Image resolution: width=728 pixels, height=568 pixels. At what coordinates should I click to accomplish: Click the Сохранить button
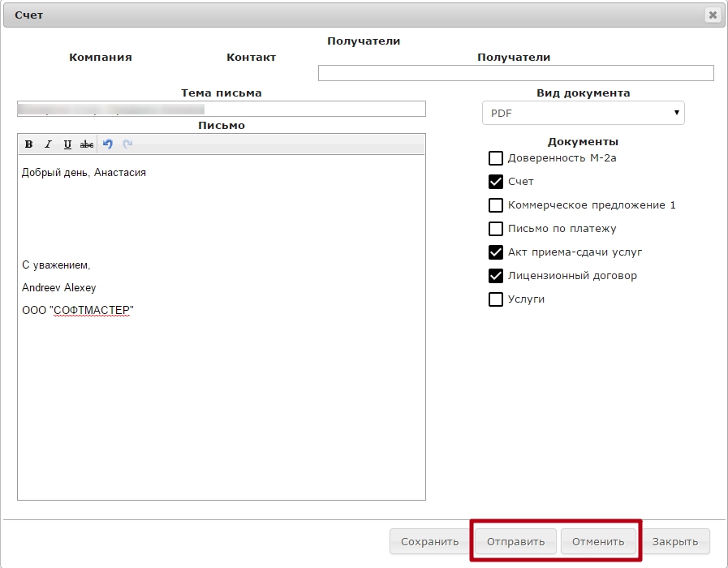point(429,541)
